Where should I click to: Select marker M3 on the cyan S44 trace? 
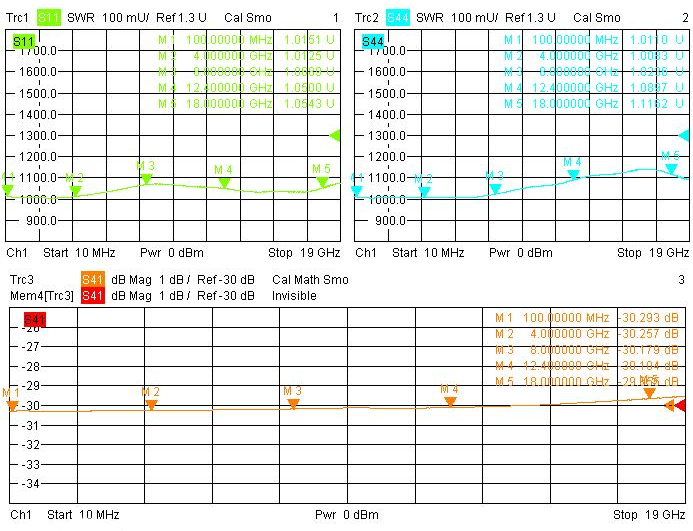pos(495,187)
